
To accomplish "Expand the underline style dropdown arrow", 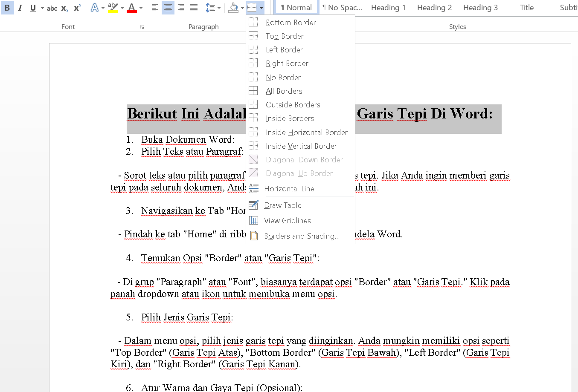I will pos(42,8).
